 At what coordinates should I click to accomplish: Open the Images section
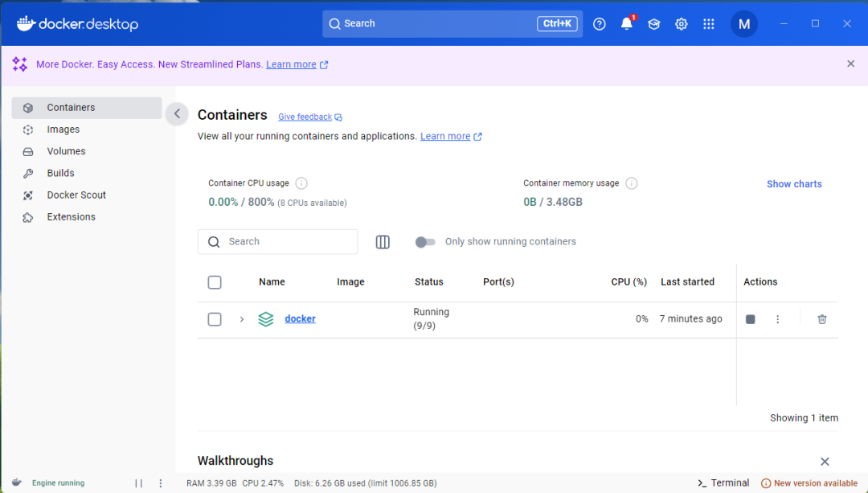click(87, 129)
